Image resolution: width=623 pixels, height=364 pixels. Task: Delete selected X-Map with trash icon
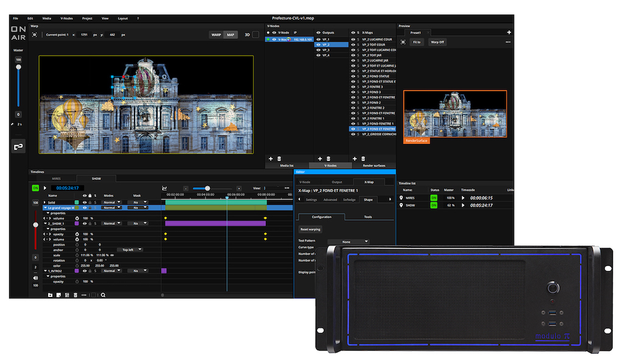tap(363, 159)
